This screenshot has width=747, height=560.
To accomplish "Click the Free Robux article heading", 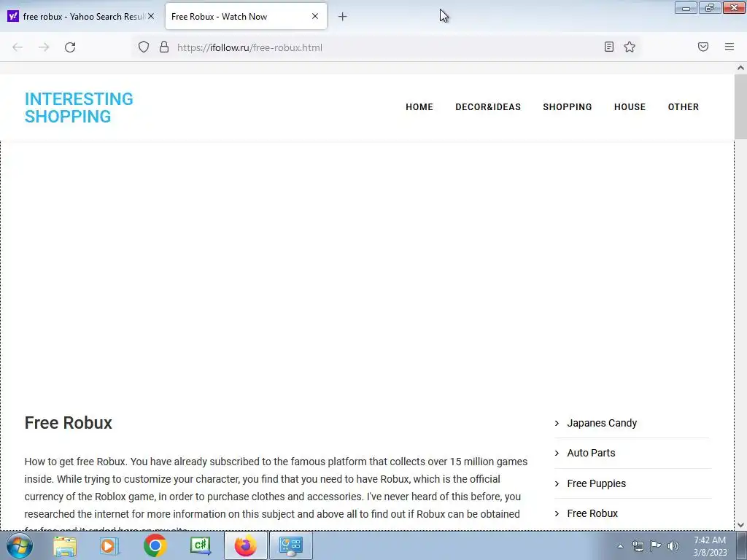I will click(x=68, y=423).
